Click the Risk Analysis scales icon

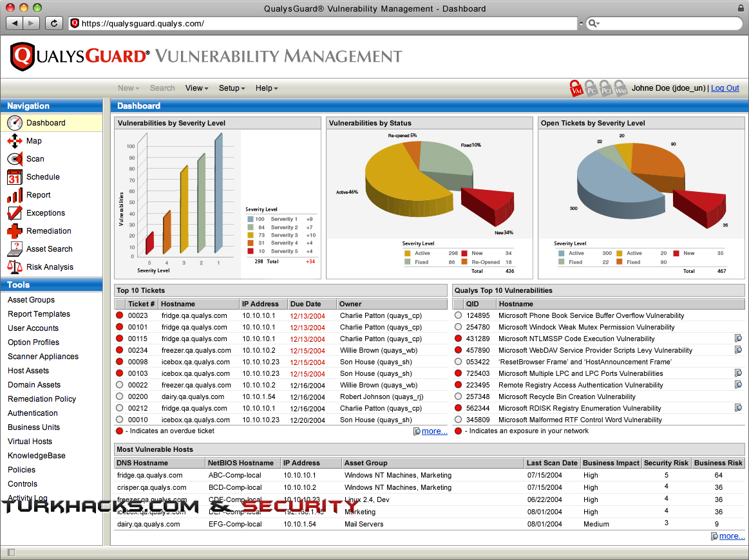15,267
